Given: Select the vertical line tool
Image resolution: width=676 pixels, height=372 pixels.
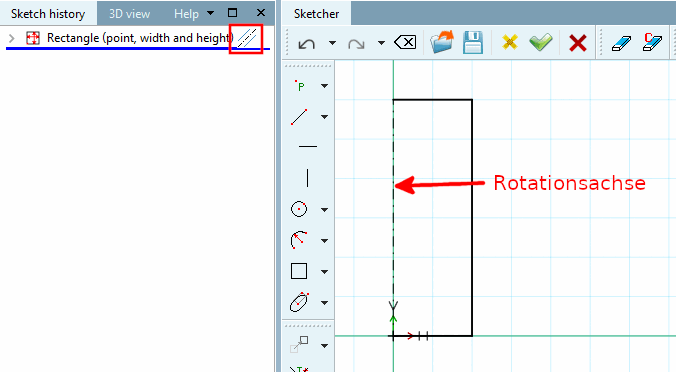Looking at the screenshot, I should tap(307, 178).
